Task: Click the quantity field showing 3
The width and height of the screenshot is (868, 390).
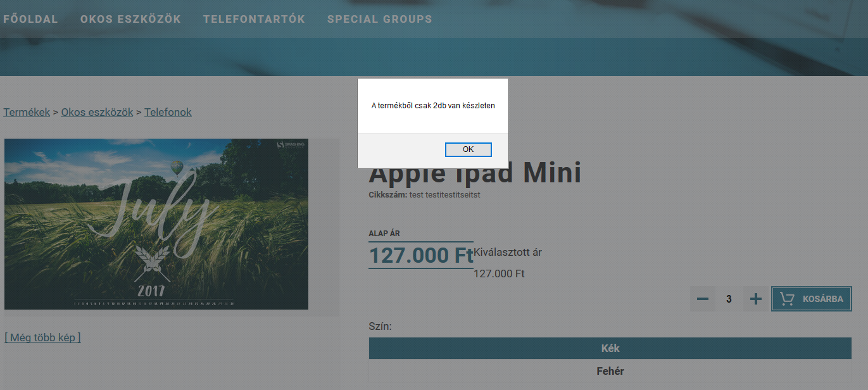Action: coord(729,299)
